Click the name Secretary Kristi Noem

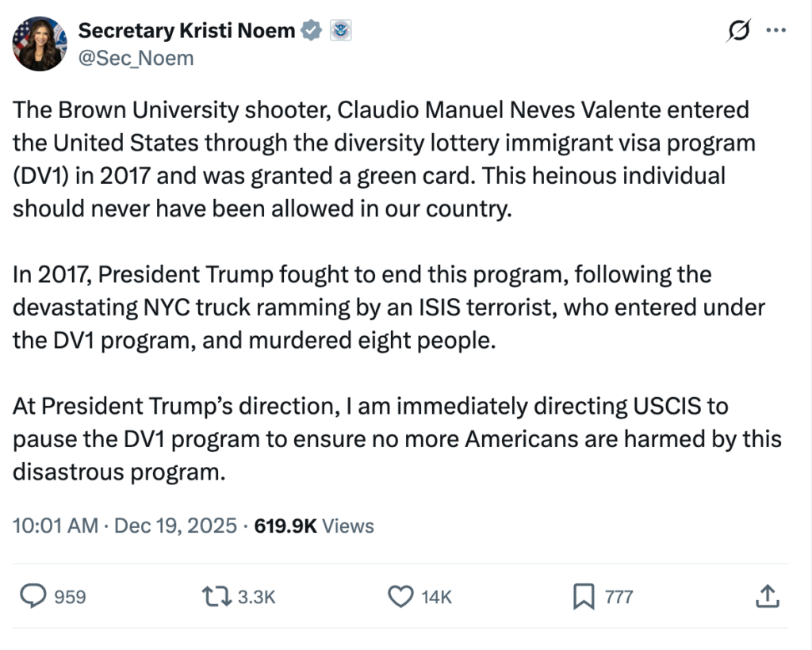[x=186, y=31]
